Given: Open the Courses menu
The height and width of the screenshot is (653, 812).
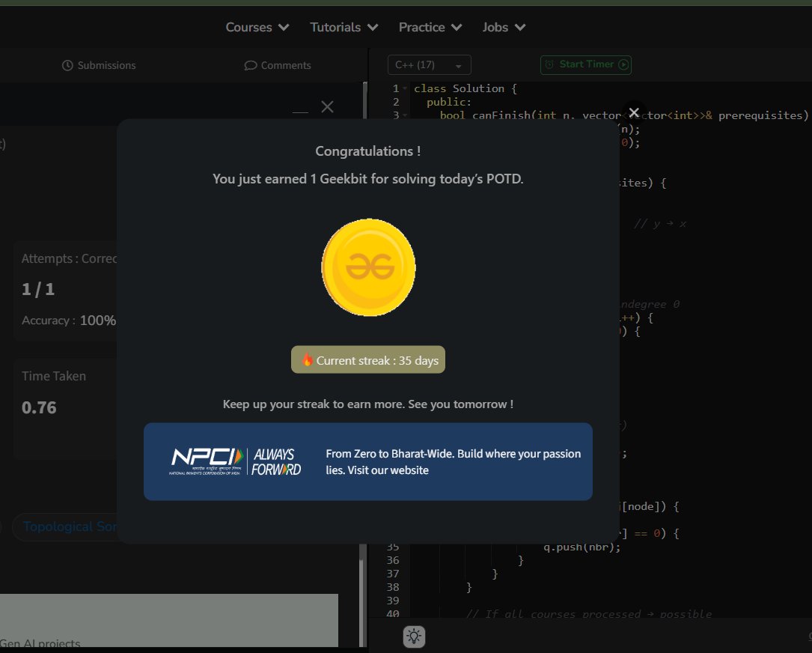Looking at the screenshot, I should (x=257, y=27).
